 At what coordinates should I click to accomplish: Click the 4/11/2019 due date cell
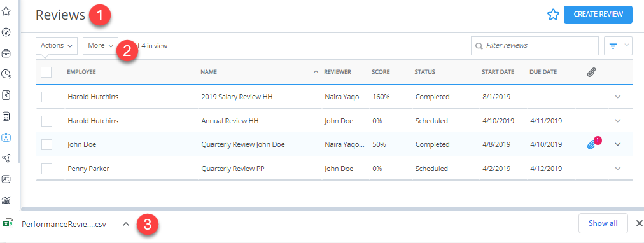(x=546, y=121)
